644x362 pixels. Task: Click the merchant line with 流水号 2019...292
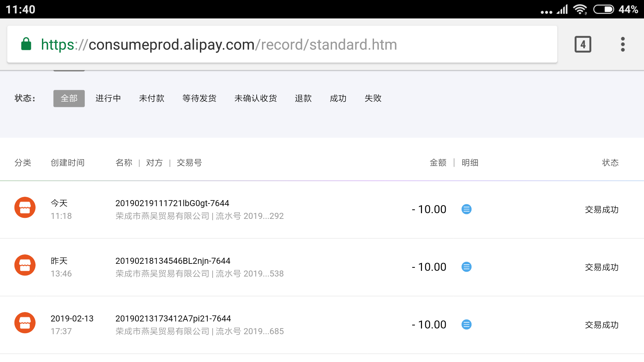200,216
